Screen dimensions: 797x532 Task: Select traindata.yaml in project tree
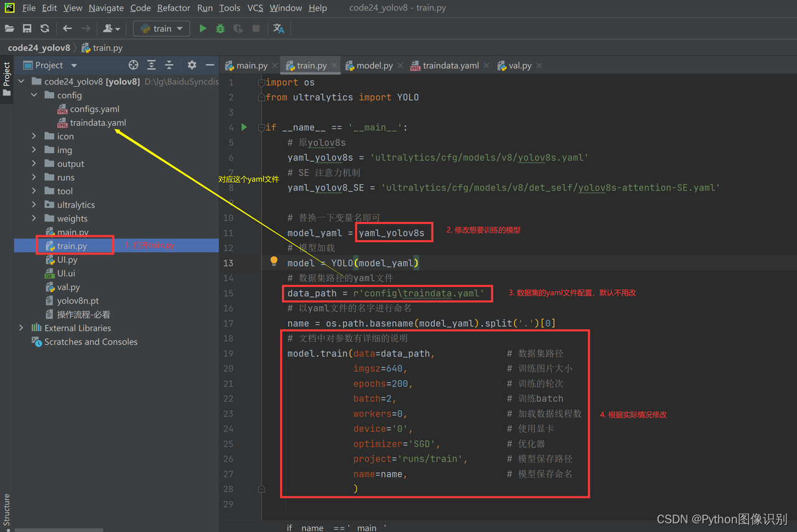(x=98, y=123)
